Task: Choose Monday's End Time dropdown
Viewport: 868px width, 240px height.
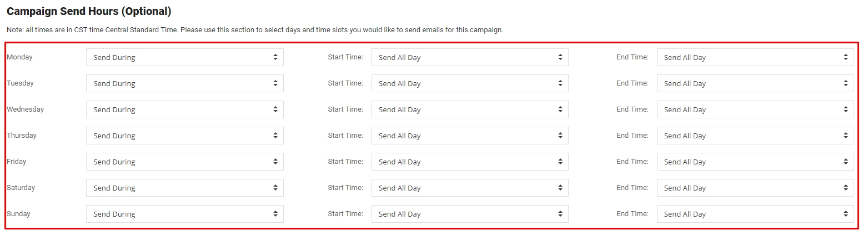Action: click(x=755, y=57)
